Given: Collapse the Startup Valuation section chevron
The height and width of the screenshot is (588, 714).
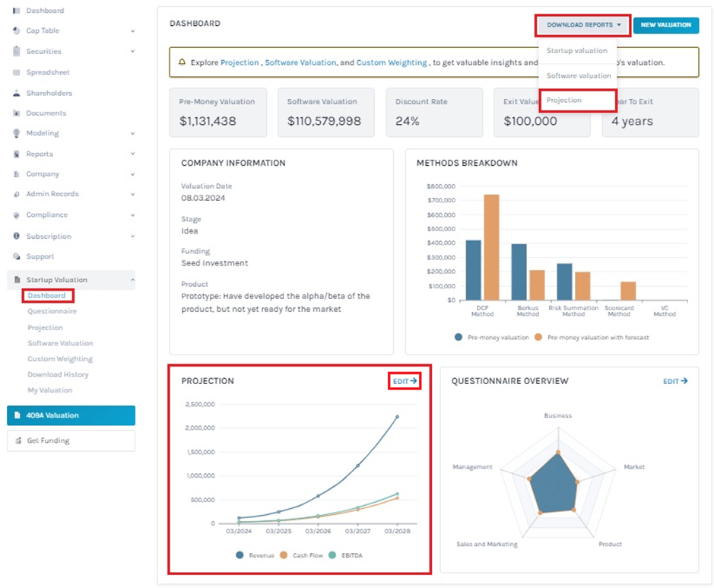Looking at the screenshot, I should click(x=132, y=280).
